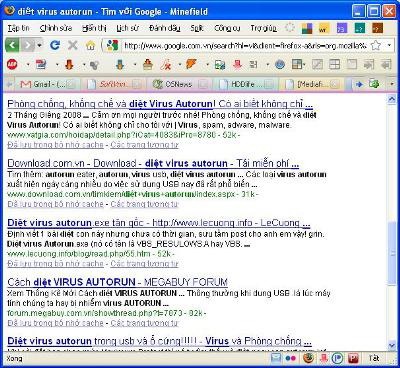Image resolution: width=400 pixels, height=368 pixels.
Task: Switch to the Gmail tab
Action: click(x=47, y=84)
